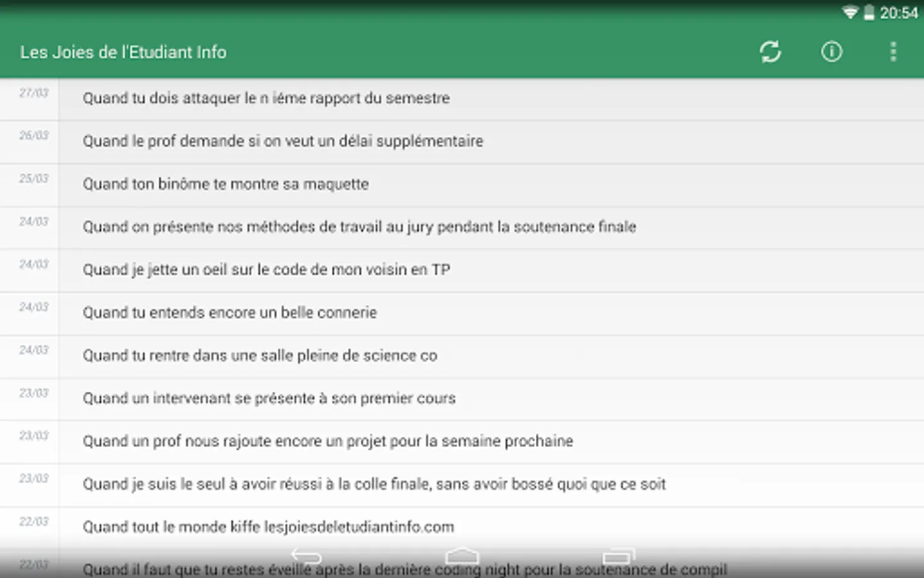This screenshot has height=578, width=924.
Task: Open 'Quand je jette un oeil sur le code'
Action: pyautogui.click(x=462, y=271)
